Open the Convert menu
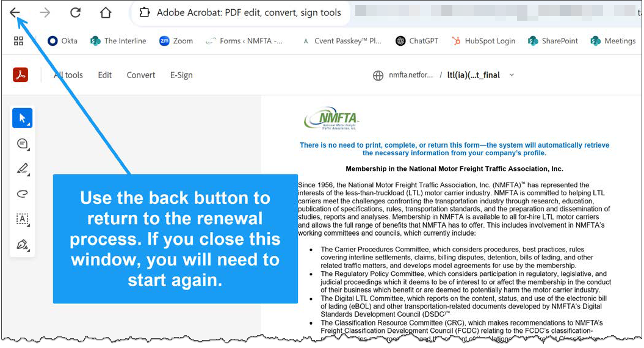Image resolution: width=644 pixels, height=348 pixels. [x=141, y=75]
